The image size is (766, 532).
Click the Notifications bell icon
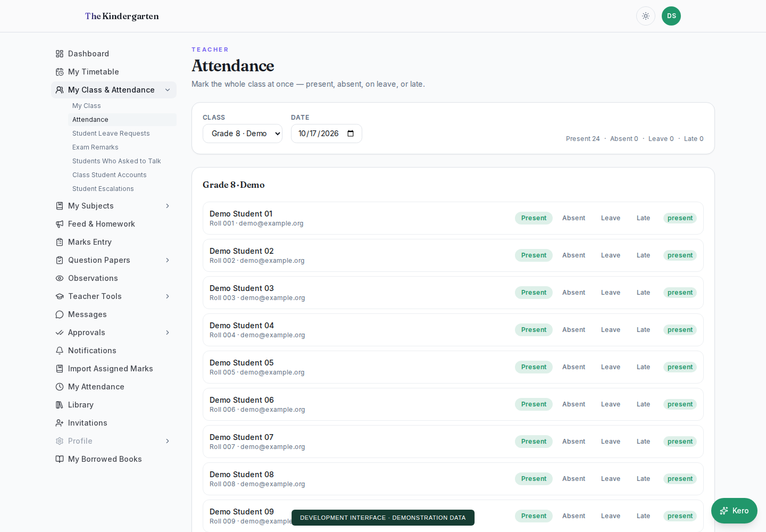pyautogui.click(x=60, y=351)
